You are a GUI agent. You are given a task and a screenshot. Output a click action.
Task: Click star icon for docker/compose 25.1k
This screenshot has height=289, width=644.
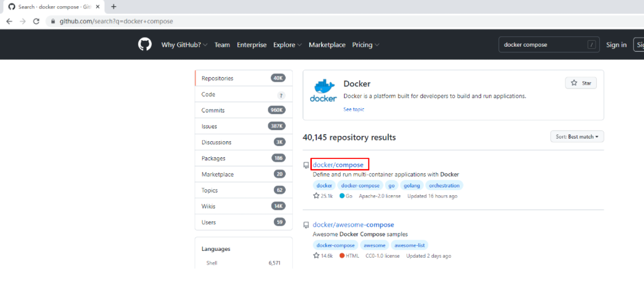click(x=316, y=196)
